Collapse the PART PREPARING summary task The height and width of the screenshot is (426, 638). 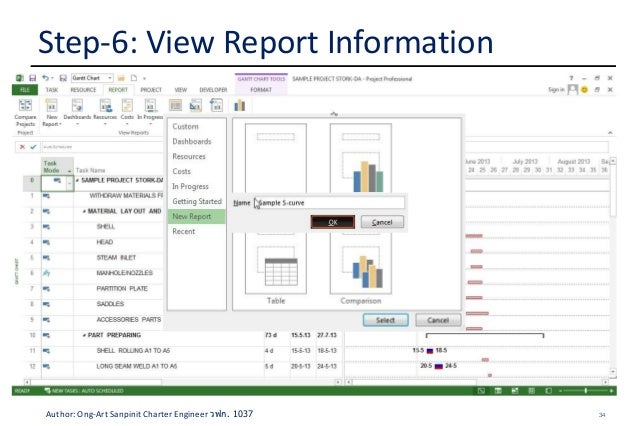point(84,335)
